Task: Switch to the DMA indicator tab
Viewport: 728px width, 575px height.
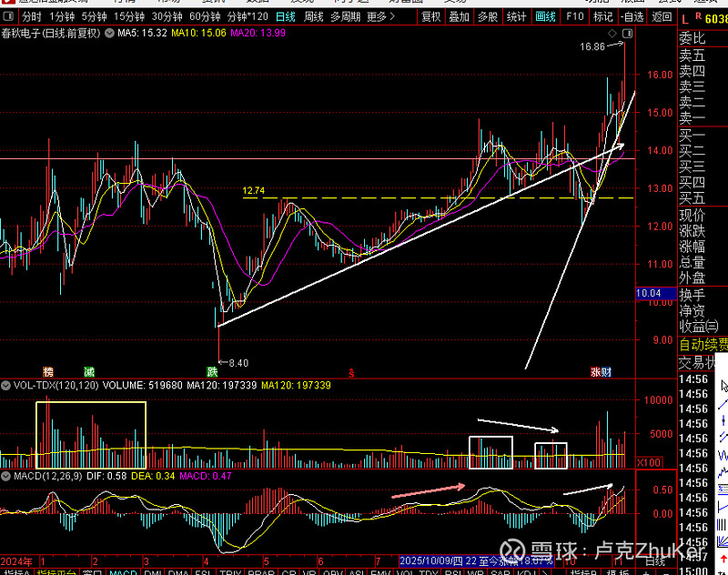Action: (x=178, y=571)
